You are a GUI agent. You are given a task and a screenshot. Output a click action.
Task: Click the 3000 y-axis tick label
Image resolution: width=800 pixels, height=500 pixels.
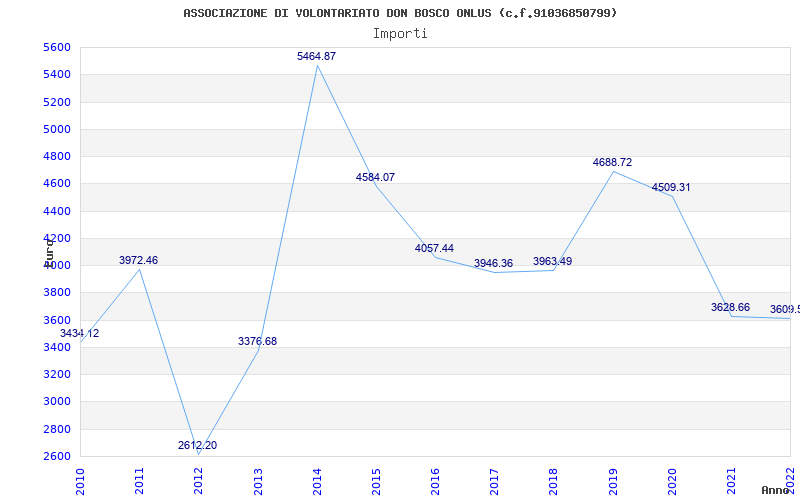point(56,402)
